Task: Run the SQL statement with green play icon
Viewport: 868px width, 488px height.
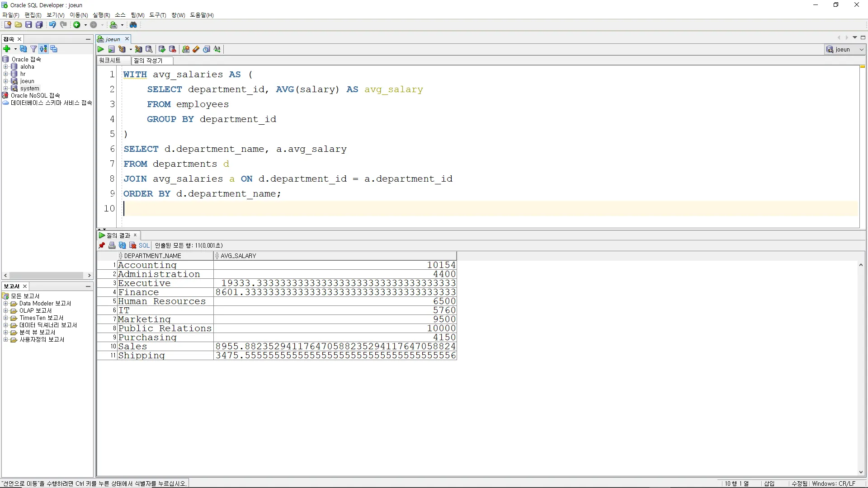Action: (101, 49)
